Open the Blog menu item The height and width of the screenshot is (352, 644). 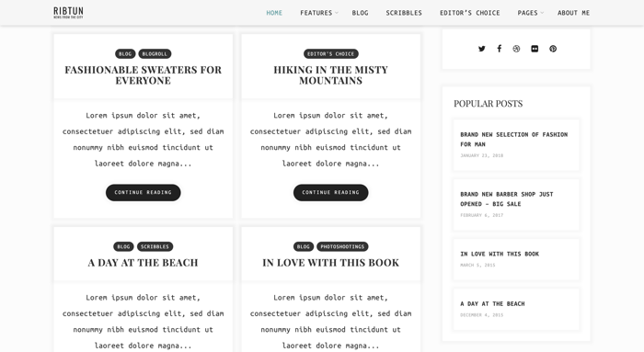coord(361,13)
